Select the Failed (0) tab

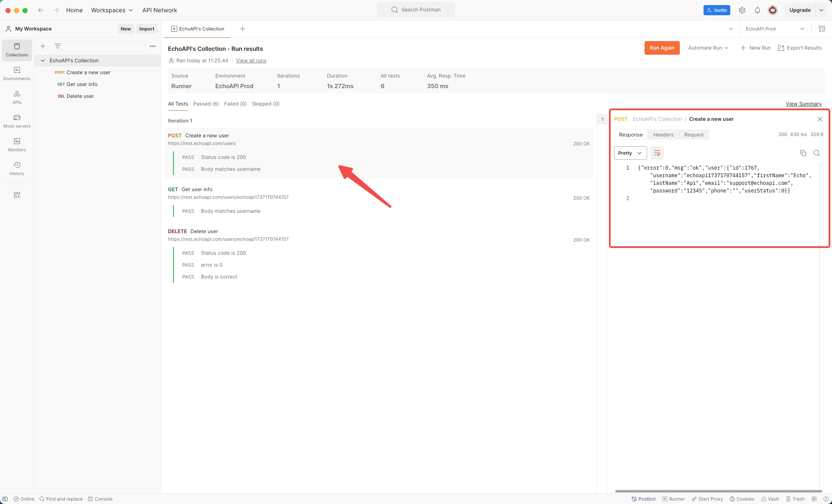pyautogui.click(x=235, y=104)
